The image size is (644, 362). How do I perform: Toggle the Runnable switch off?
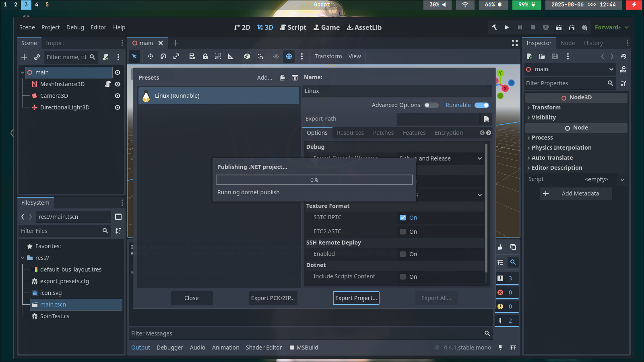coord(481,105)
